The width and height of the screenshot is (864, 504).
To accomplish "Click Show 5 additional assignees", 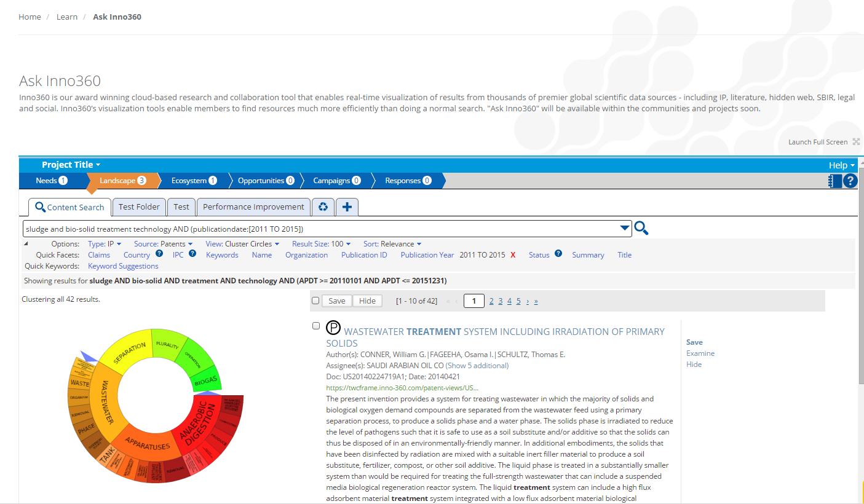I will pyautogui.click(x=477, y=366).
